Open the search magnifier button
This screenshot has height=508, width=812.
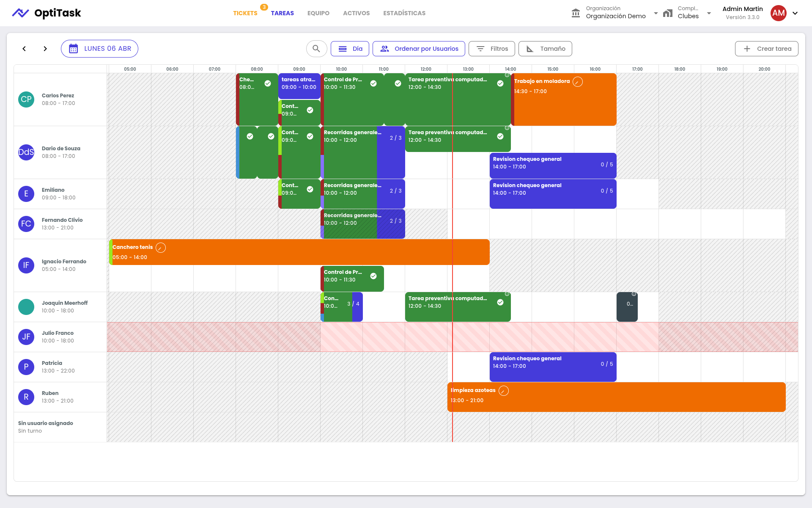pos(316,49)
